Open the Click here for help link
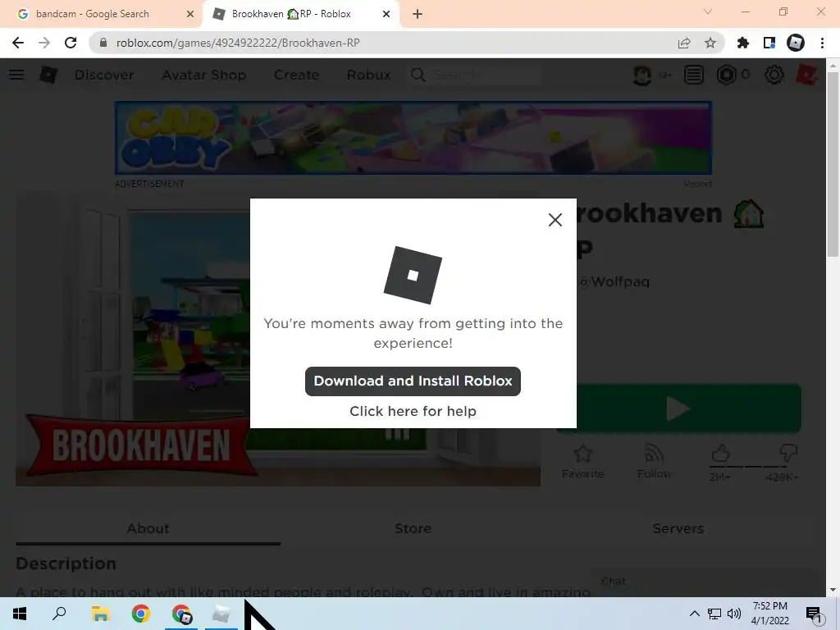840x630 pixels. (x=413, y=411)
